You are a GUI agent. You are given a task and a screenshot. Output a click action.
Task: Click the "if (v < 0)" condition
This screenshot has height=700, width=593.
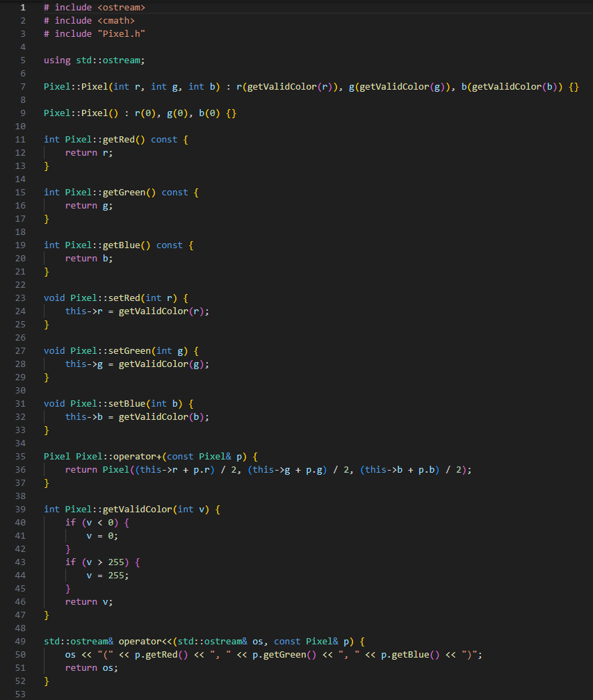click(92, 522)
